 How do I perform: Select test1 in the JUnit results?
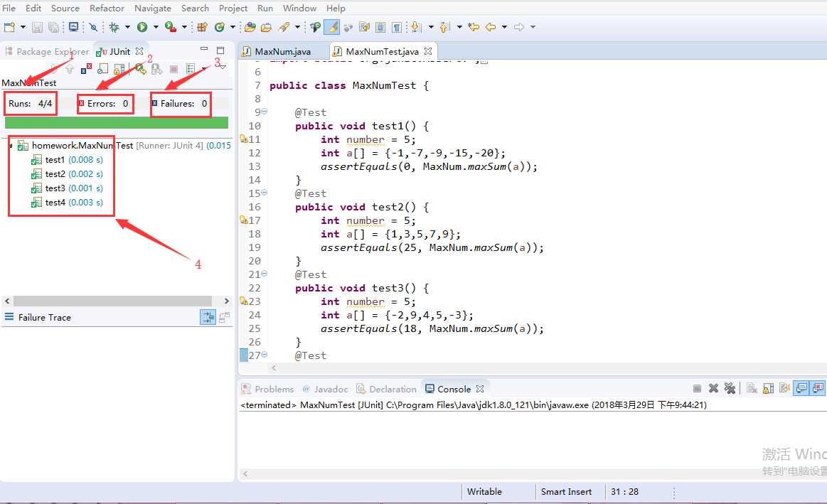coord(67,160)
